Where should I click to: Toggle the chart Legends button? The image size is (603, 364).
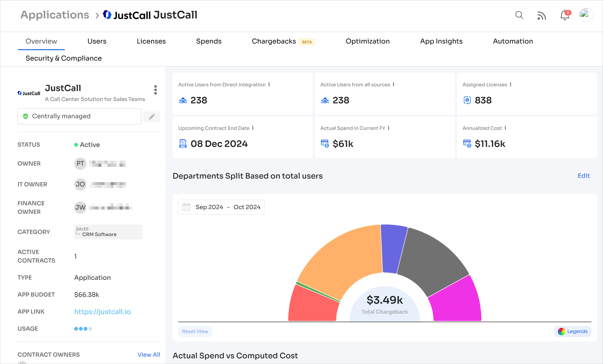573,331
